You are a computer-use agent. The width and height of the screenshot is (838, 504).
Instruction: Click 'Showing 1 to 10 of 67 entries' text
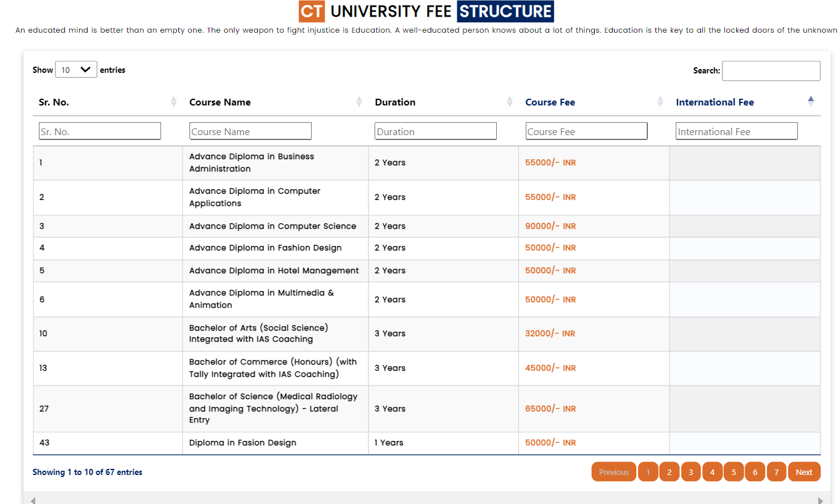coord(88,472)
